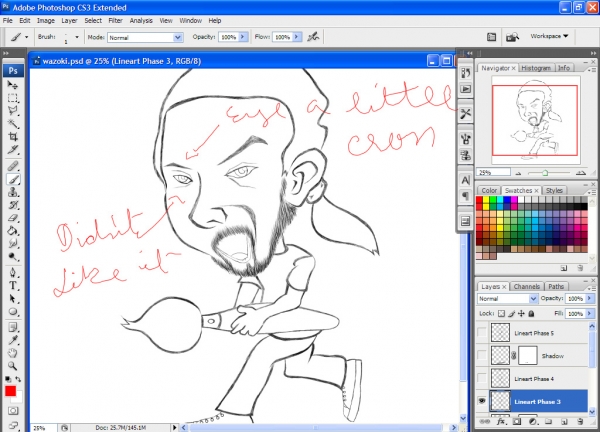Select the Slice tool
The height and width of the screenshot is (432, 600).
coord(13,150)
